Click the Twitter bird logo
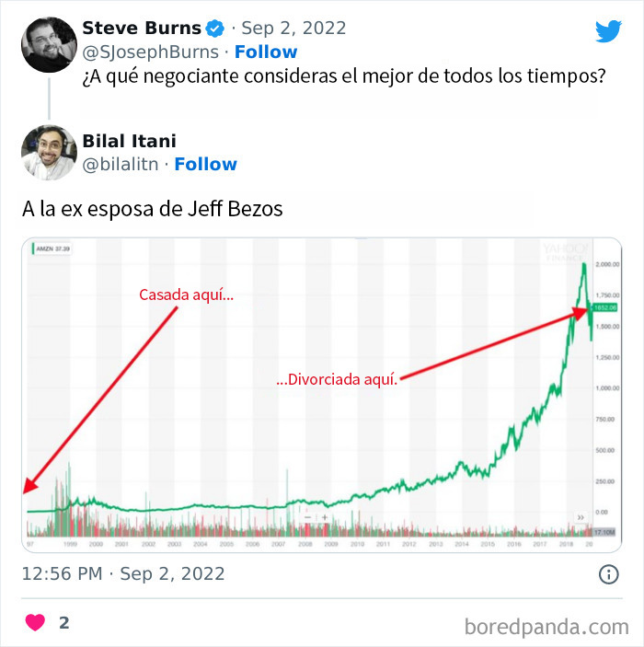 (608, 31)
